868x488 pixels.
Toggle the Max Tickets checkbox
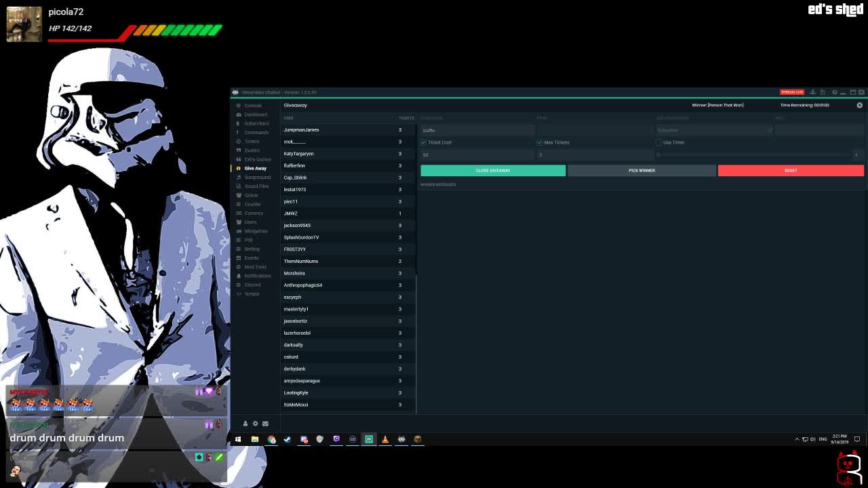(540, 142)
